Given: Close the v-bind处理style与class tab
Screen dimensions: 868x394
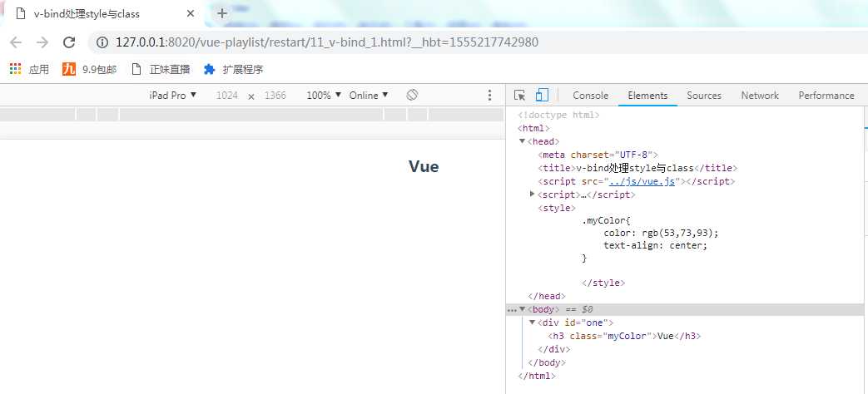Looking at the screenshot, I should [191, 14].
